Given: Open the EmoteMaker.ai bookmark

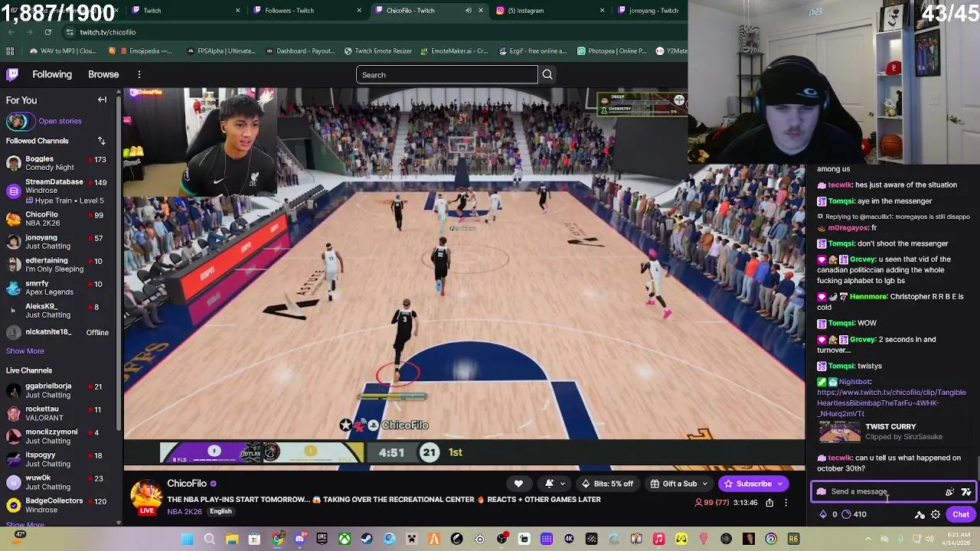Looking at the screenshot, I should [x=453, y=51].
